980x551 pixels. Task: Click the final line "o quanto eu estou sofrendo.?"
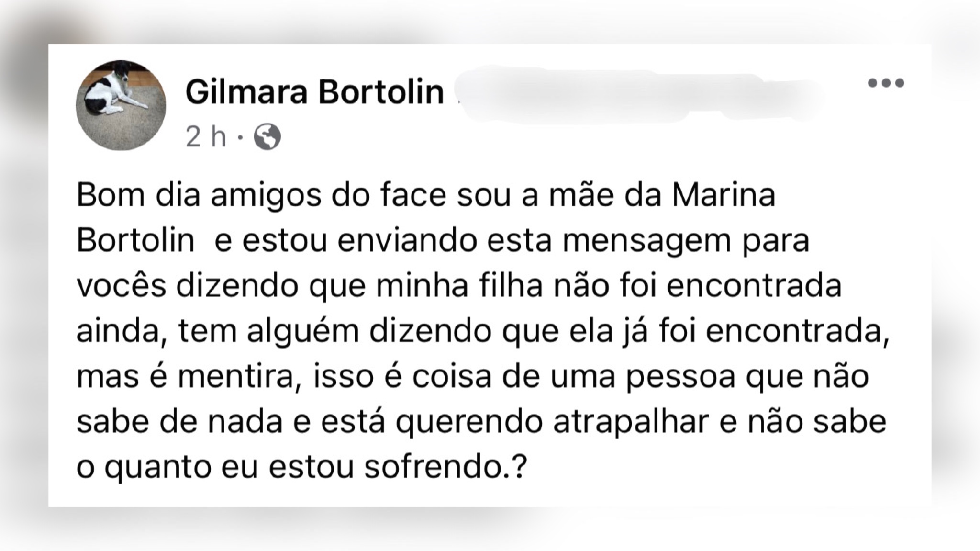pyautogui.click(x=302, y=468)
